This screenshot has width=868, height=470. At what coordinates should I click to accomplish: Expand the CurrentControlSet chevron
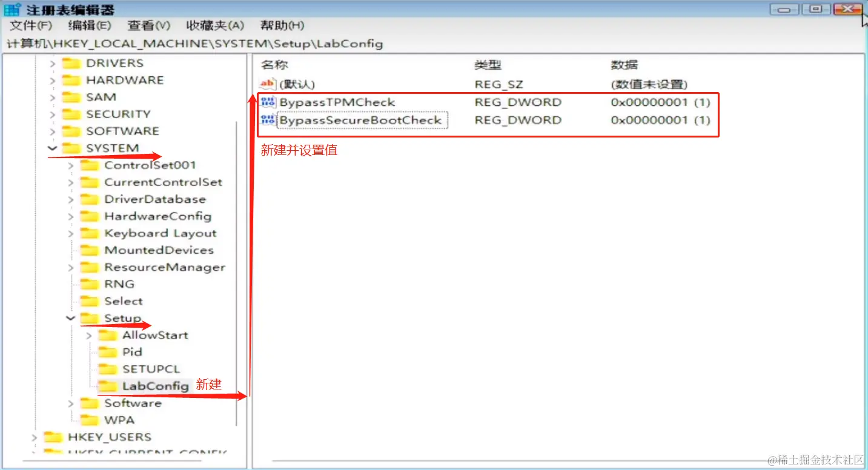71,182
